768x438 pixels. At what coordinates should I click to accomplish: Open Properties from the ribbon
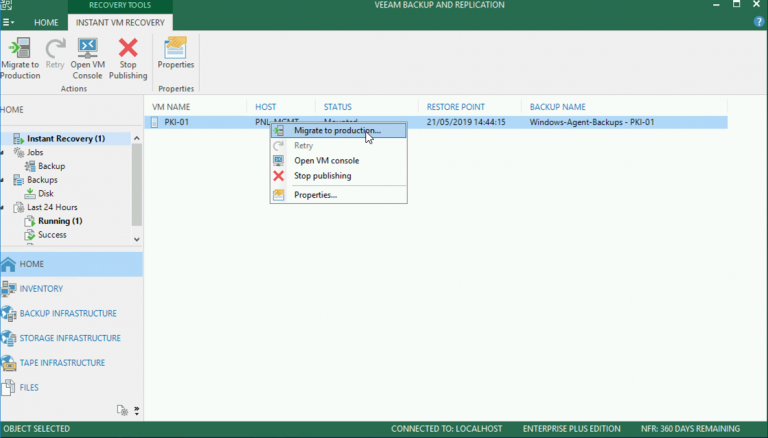coord(176,53)
